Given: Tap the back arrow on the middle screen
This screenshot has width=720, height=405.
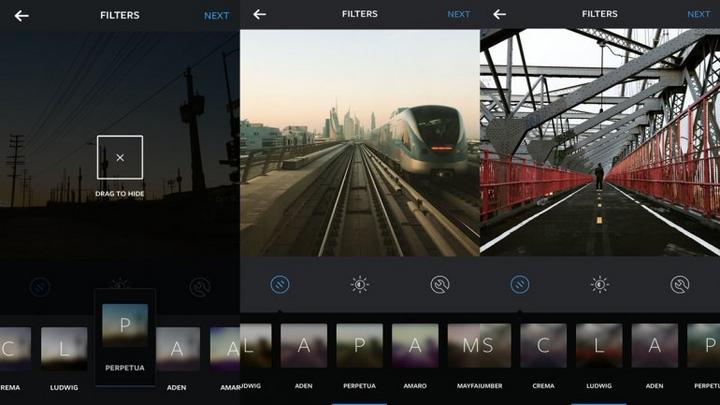Looking at the screenshot, I should [260, 14].
